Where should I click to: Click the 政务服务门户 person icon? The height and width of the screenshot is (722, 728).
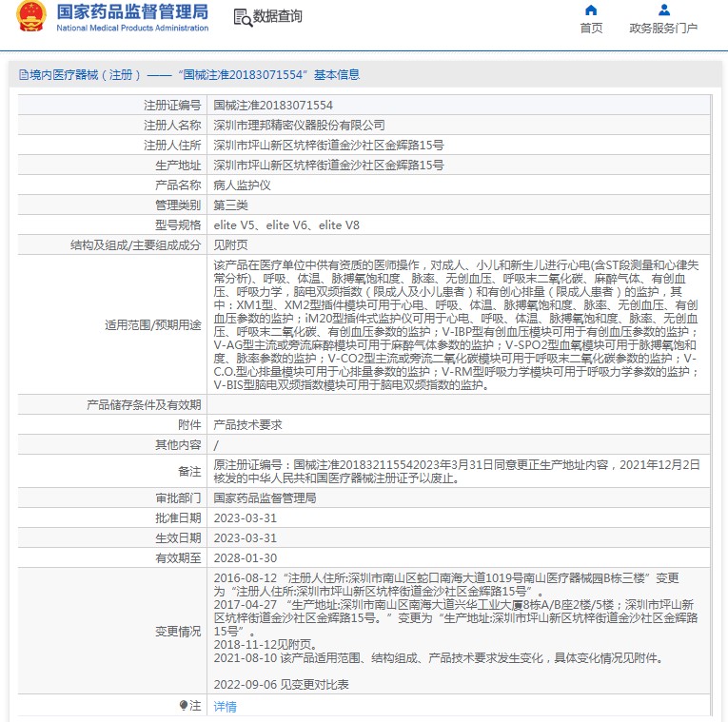pos(663,10)
